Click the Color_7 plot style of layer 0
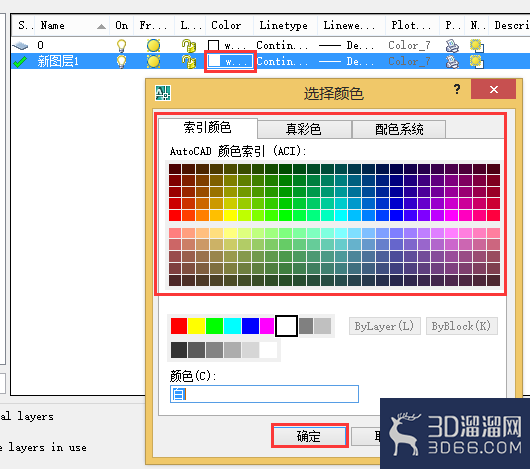The width and height of the screenshot is (530, 469). coord(409,45)
